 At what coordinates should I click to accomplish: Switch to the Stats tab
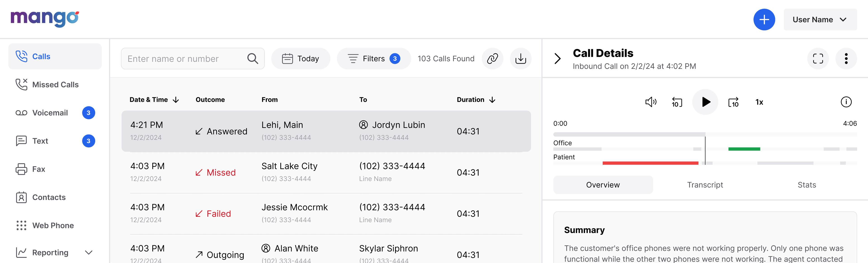pyautogui.click(x=807, y=185)
